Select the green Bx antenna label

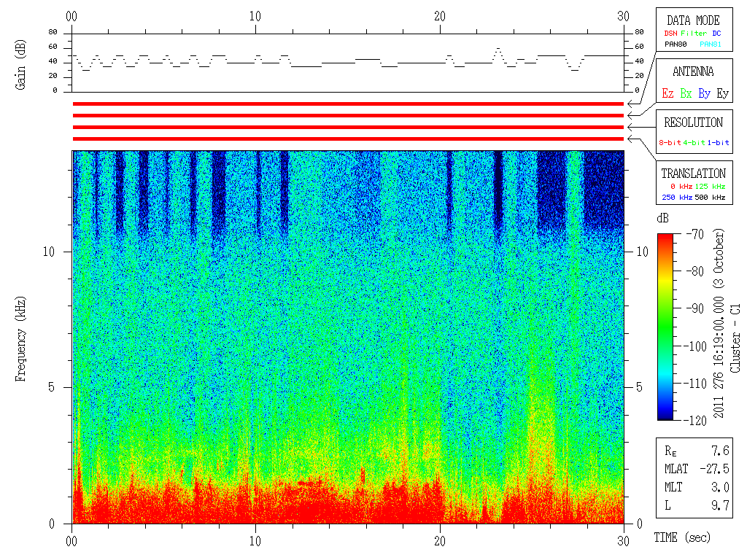[x=686, y=93]
